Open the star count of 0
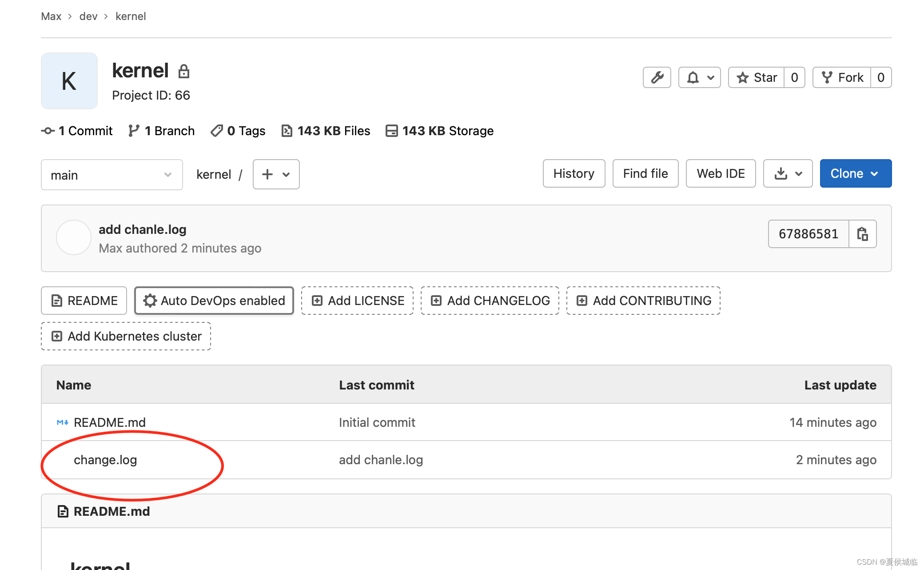This screenshot has width=924, height=570. point(794,78)
